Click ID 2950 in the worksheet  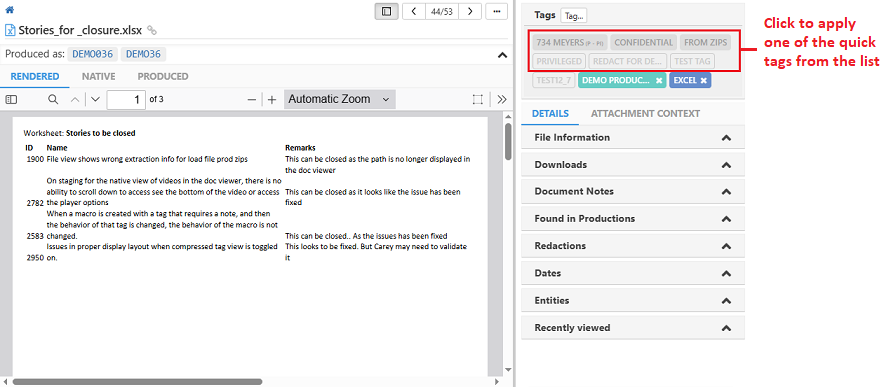click(35, 257)
